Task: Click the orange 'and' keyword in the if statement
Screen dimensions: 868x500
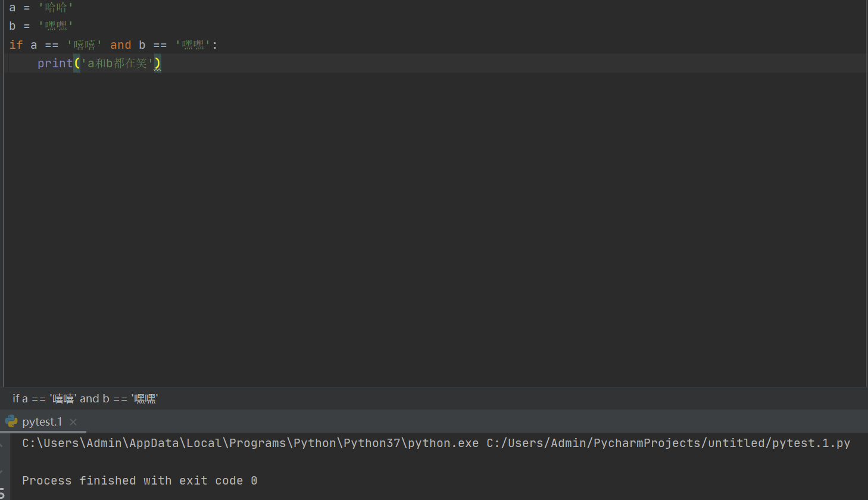Action: [x=121, y=45]
